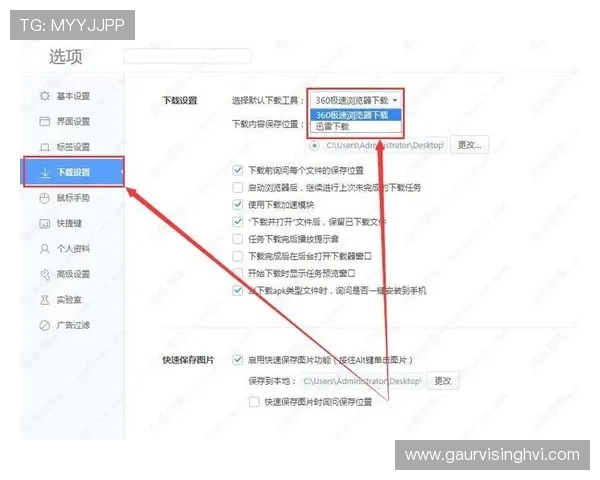Open 界面设置 section
The image size is (600, 480).
pyautogui.click(x=73, y=121)
